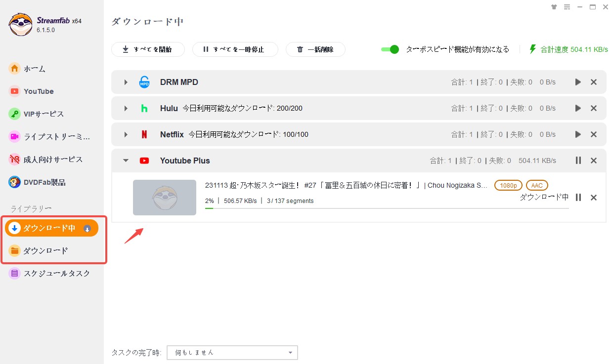Pause the Youtube Plus download group
Screen dimensions: 612x364
tap(578, 161)
